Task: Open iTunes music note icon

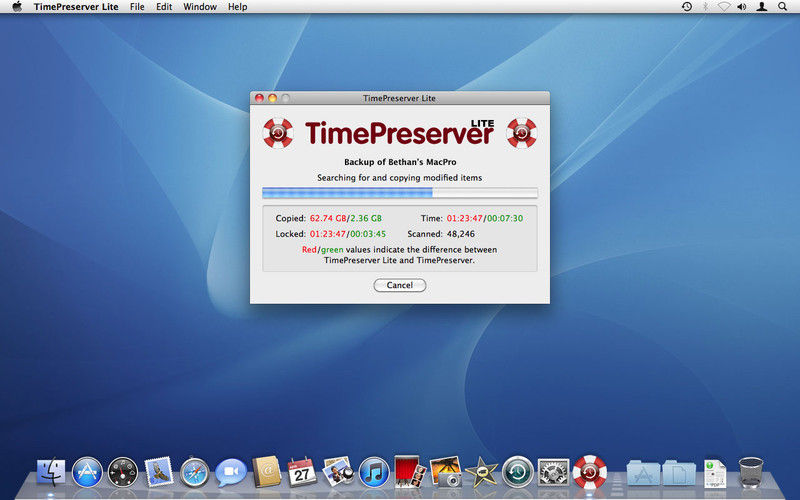Action: coord(374,472)
